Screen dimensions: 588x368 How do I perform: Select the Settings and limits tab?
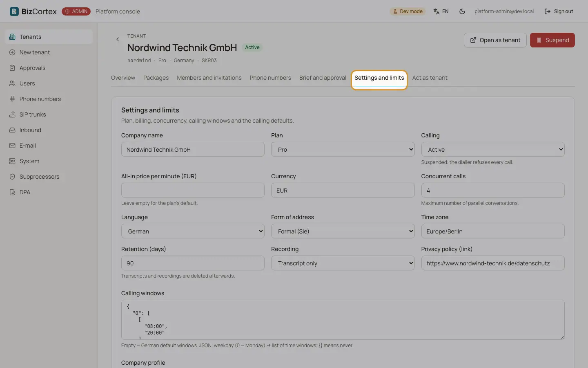[379, 78]
